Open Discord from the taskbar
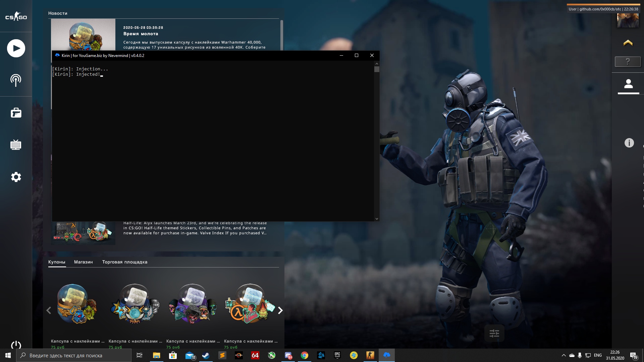The image size is (644, 362). point(288,355)
